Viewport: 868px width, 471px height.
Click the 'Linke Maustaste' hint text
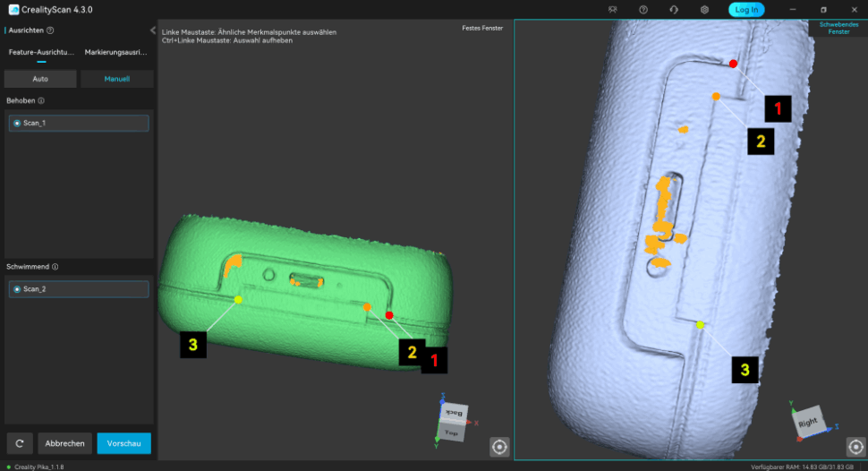pos(249,32)
